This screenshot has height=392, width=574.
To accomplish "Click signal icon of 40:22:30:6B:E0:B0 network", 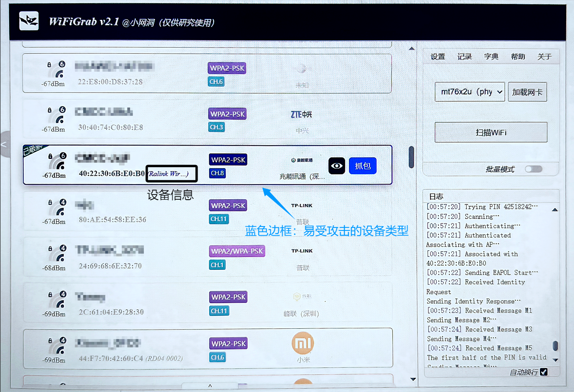I will 57,161.
